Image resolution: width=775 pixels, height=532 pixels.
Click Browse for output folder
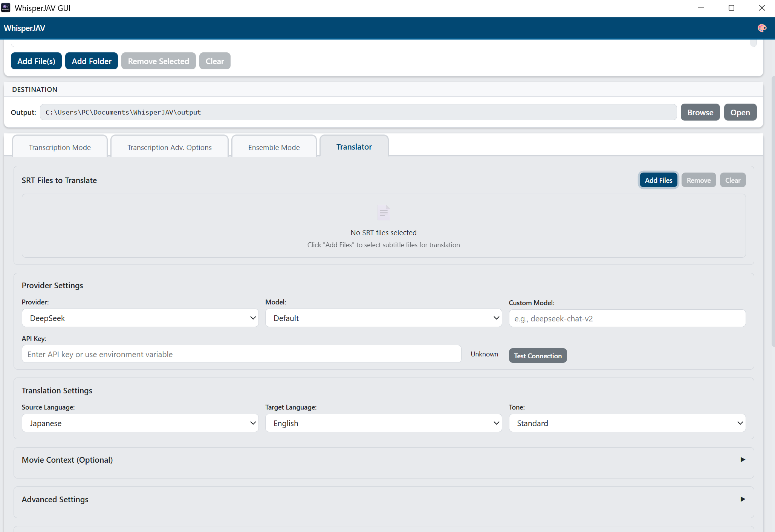[x=700, y=112]
